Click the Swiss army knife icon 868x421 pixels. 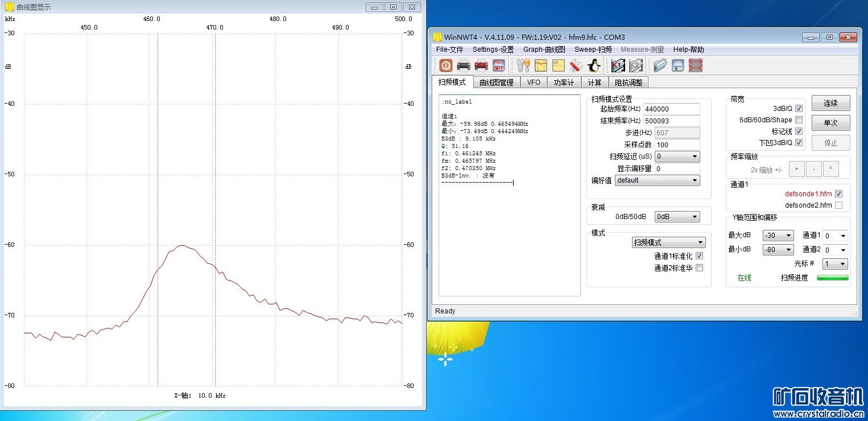point(576,65)
